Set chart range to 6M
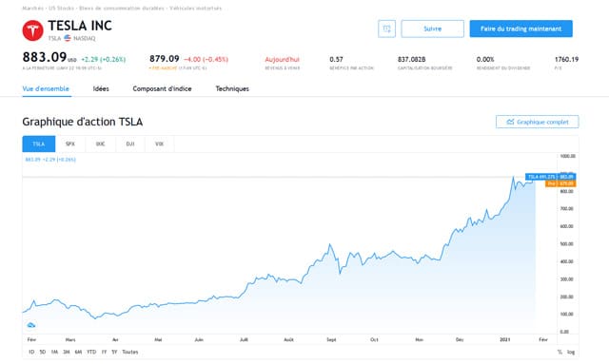 78,352
